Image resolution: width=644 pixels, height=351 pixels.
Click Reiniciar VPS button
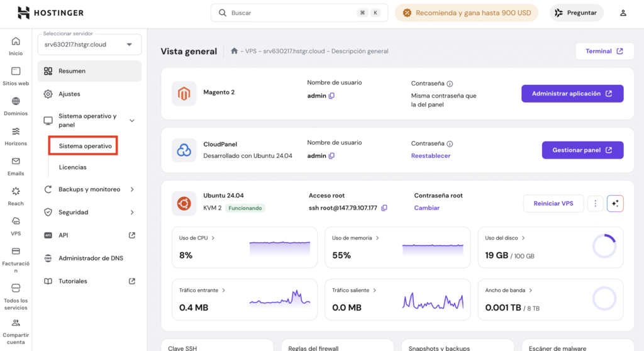pyautogui.click(x=553, y=203)
